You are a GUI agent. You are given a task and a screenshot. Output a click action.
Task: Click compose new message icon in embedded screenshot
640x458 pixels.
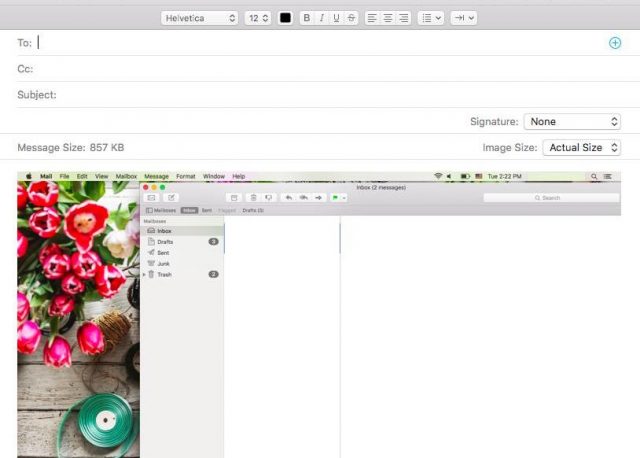171,198
